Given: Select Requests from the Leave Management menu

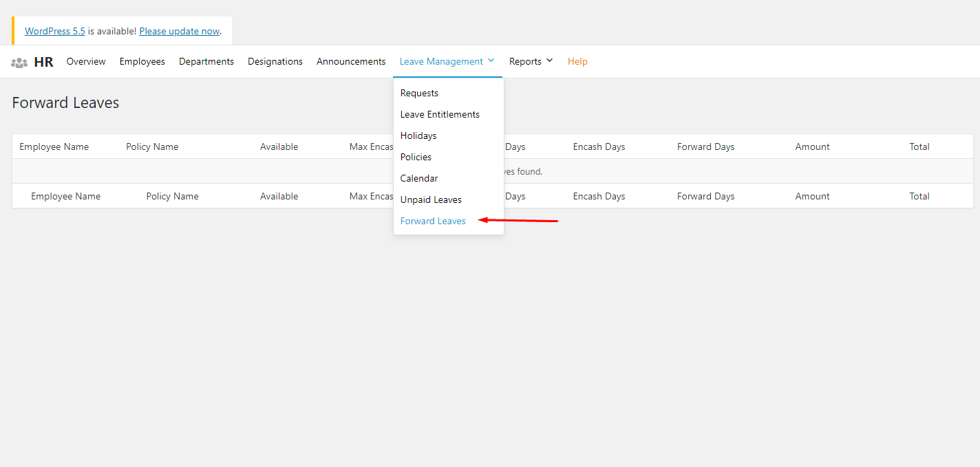Looking at the screenshot, I should point(419,93).
